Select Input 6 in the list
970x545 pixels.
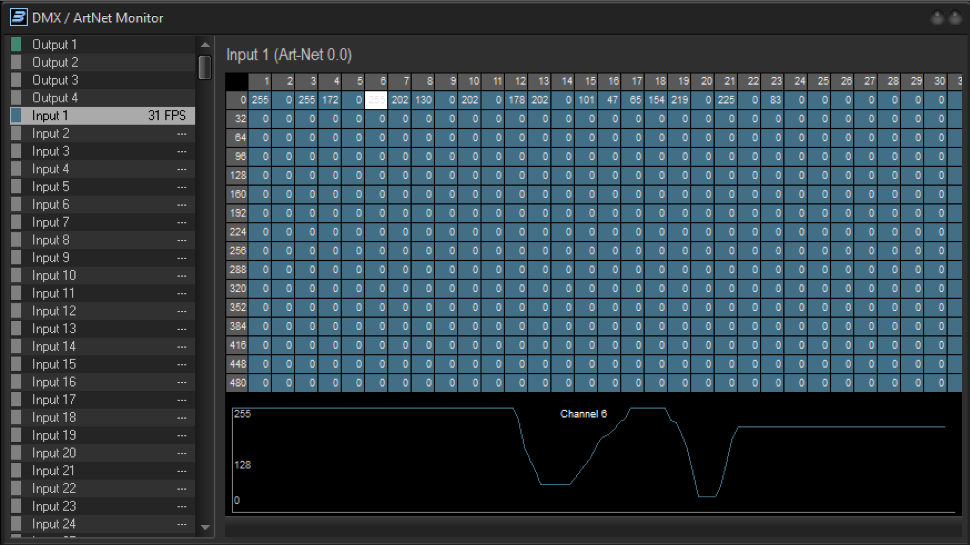coord(103,205)
